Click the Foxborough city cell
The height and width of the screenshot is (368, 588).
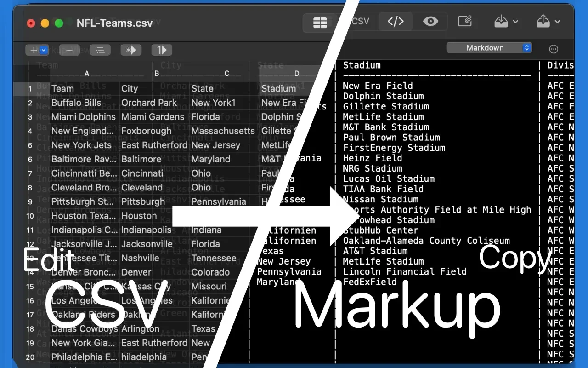point(146,131)
